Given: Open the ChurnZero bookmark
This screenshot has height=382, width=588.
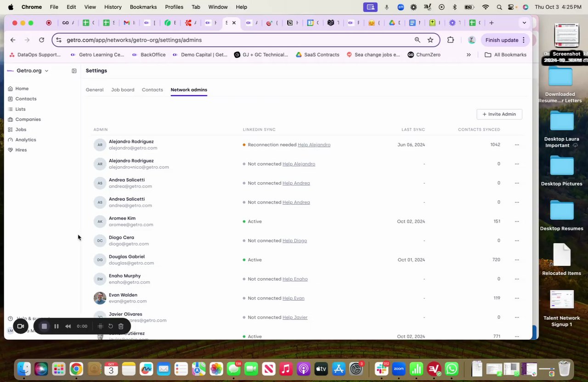Looking at the screenshot, I should coord(424,55).
